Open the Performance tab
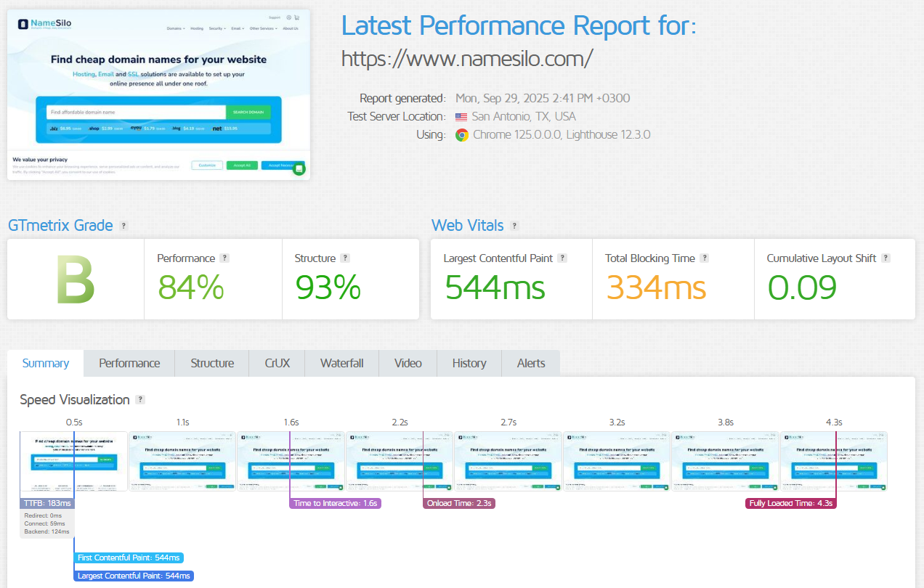The height and width of the screenshot is (588, 924). 129,363
